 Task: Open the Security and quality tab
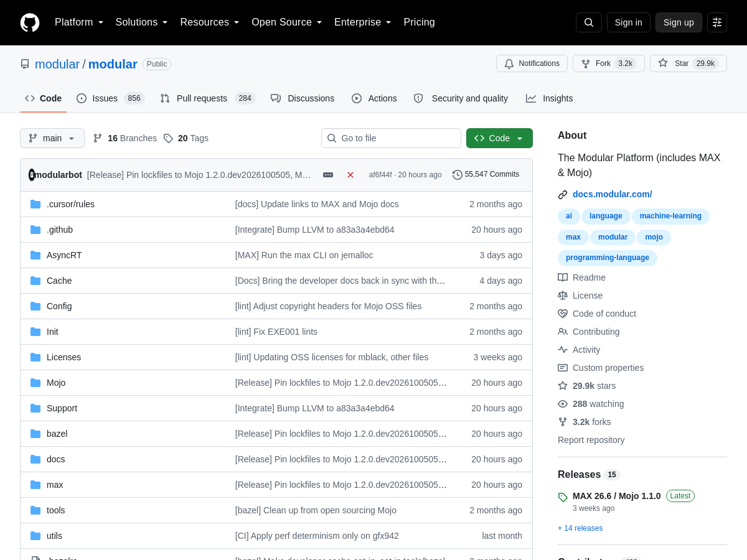point(461,98)
